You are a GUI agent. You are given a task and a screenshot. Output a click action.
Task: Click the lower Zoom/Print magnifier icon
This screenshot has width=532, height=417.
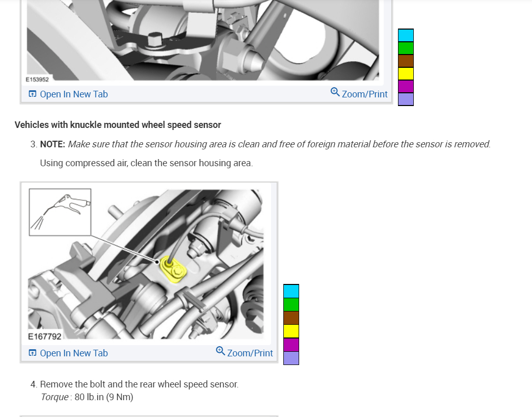click(x=220, y=351)
